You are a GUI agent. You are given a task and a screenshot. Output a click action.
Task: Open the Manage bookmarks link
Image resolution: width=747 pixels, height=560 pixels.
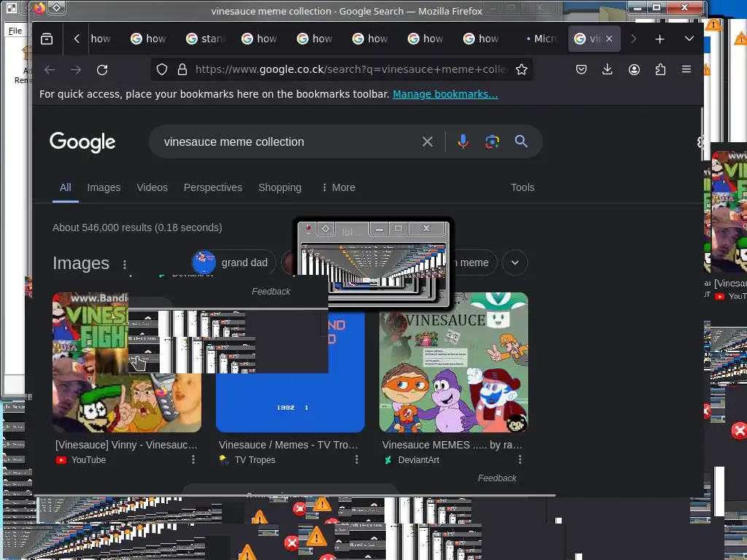[x=445, y=94]
